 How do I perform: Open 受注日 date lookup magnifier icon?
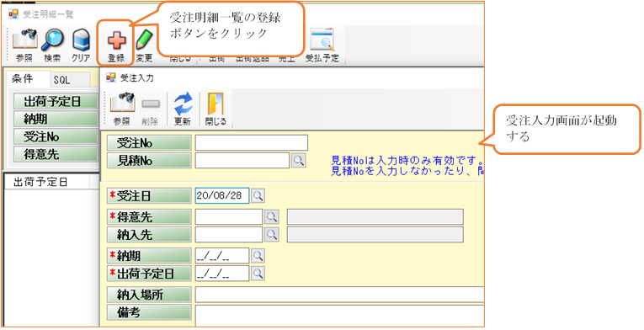(258, 196)
